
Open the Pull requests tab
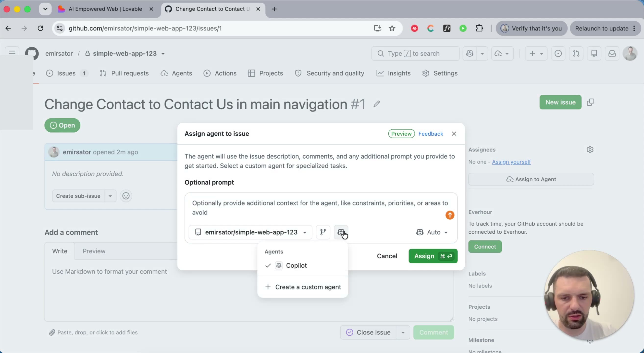124,73
